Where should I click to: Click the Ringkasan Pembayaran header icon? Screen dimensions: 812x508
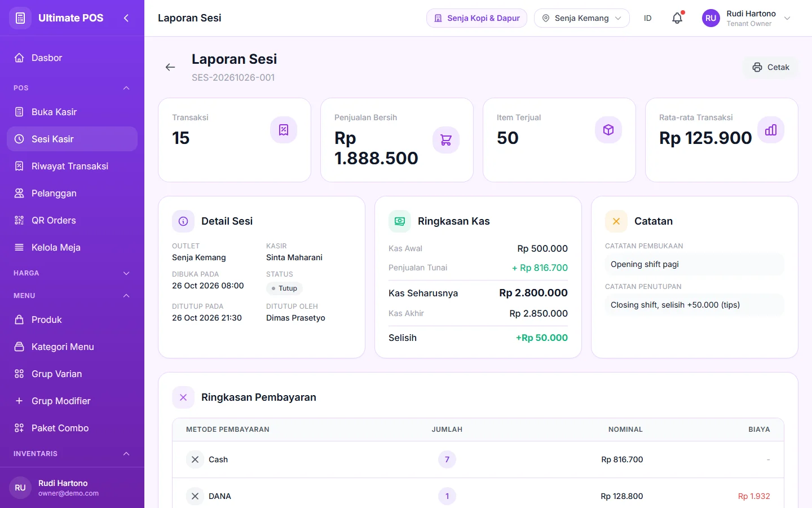(x=183, y=397)
